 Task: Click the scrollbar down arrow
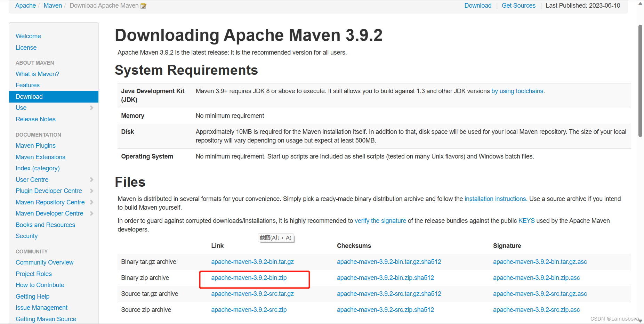[640, 321]
